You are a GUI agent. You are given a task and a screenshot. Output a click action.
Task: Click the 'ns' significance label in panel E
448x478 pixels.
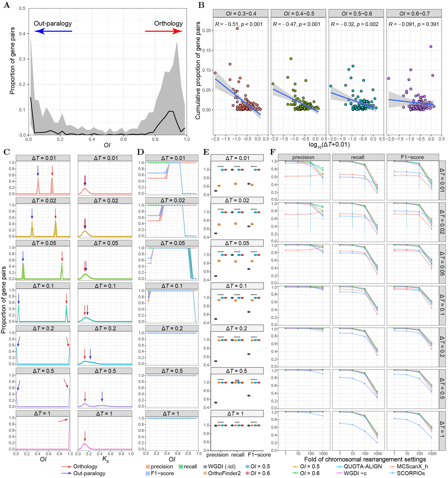tap(237, 380)
